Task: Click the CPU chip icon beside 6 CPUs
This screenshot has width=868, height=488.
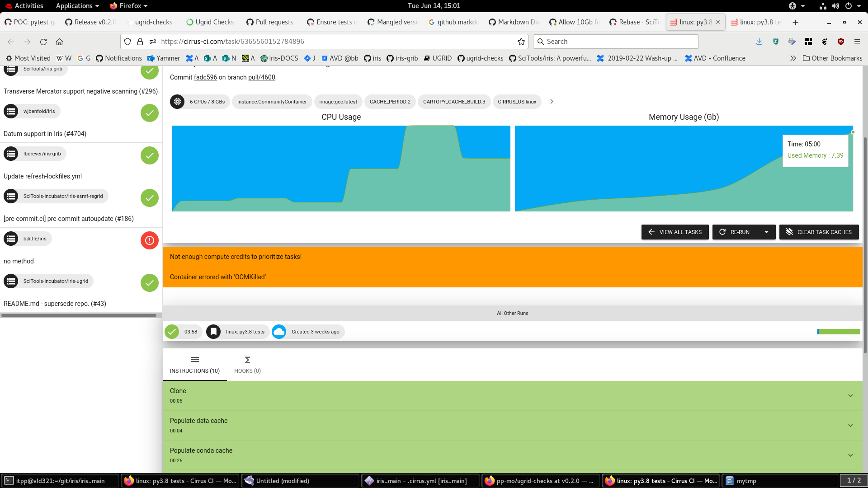Action: tap(177, 102)
